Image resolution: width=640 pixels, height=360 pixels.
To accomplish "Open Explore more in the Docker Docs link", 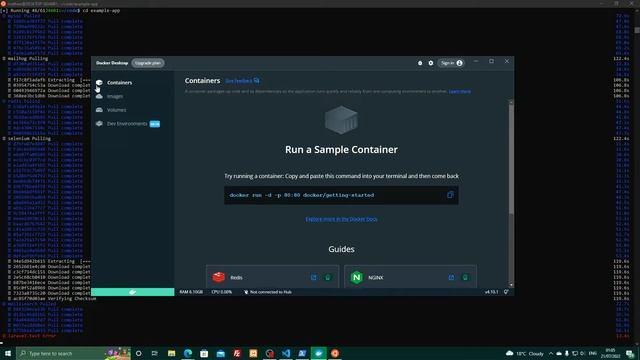I will coord(341,219).
